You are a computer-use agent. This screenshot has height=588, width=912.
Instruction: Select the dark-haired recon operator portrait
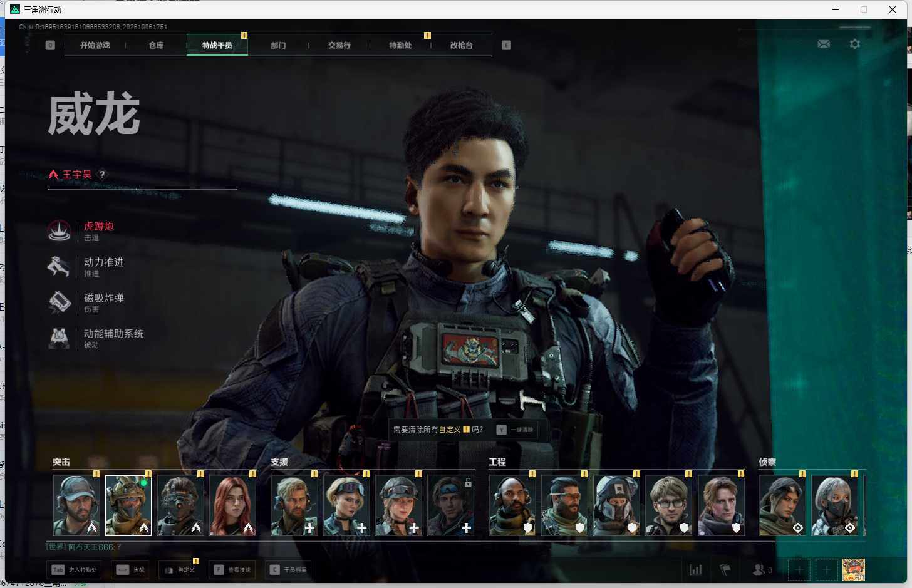point(782,505)
